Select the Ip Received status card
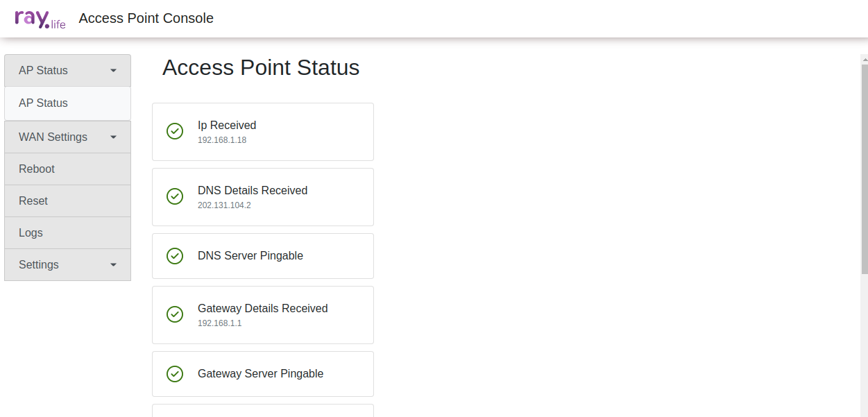 (263, 132)
